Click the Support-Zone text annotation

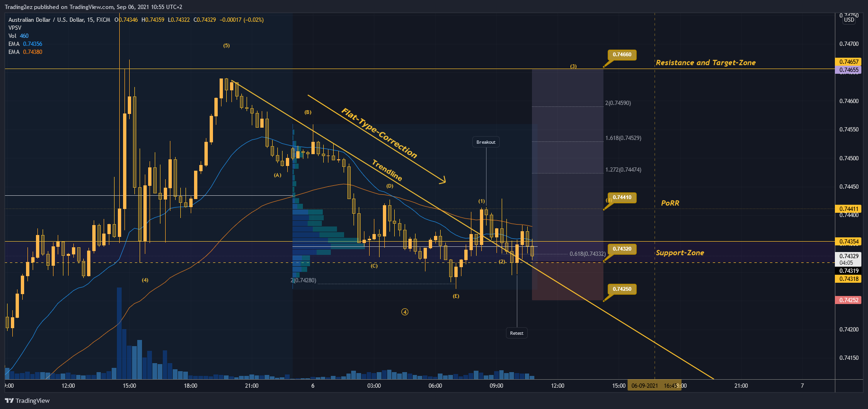click(x=680, y=252)
